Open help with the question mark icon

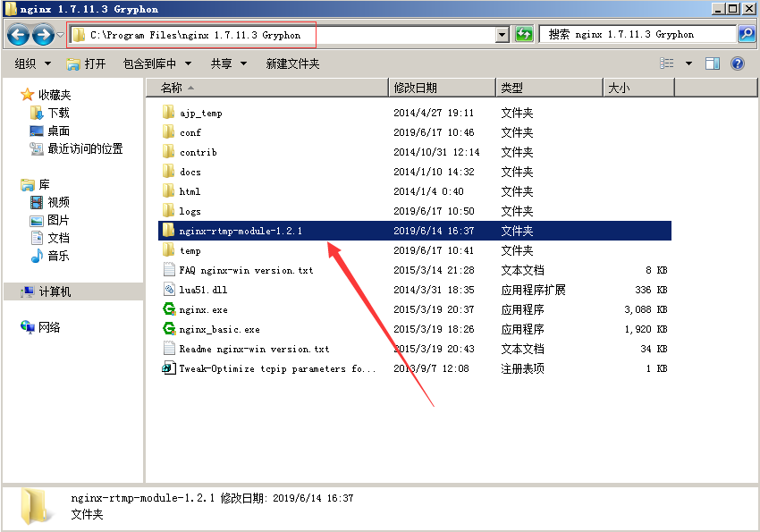(x=738, y=63)
